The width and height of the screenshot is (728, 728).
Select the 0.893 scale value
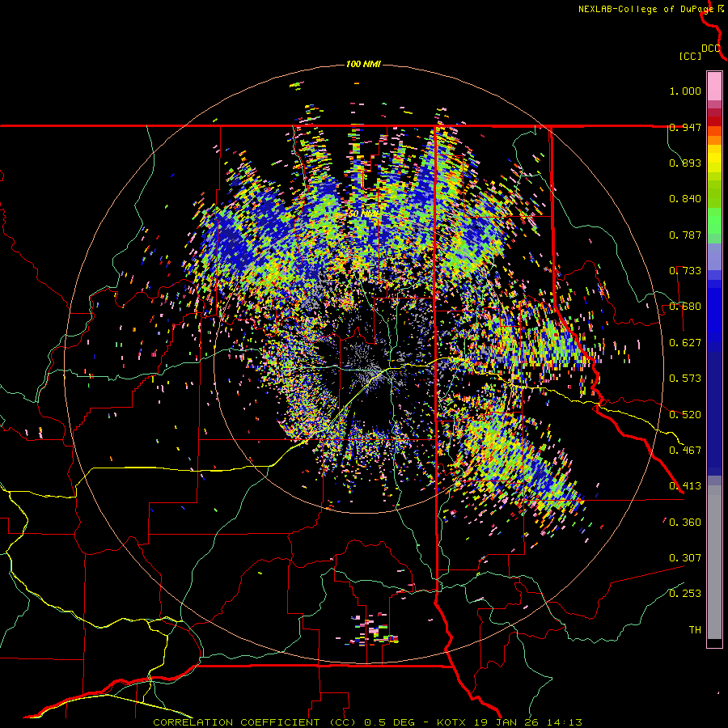pyautogui.click(x=685, y=163)
